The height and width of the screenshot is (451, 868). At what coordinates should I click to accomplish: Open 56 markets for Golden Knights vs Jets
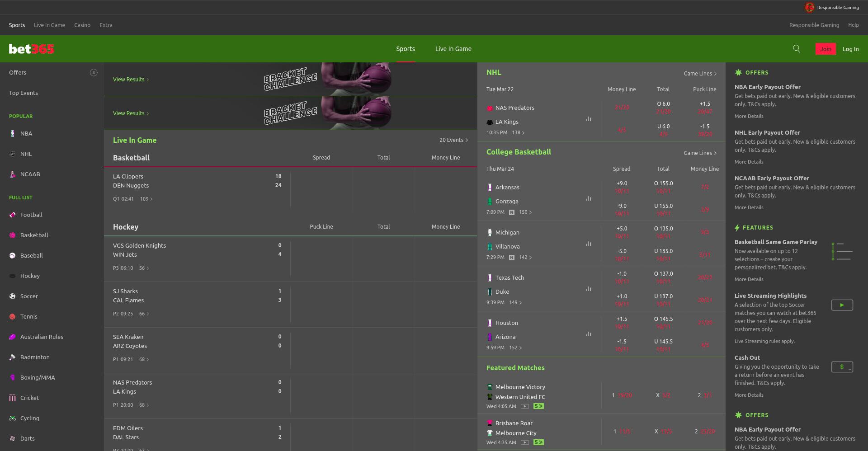(144, 268)
